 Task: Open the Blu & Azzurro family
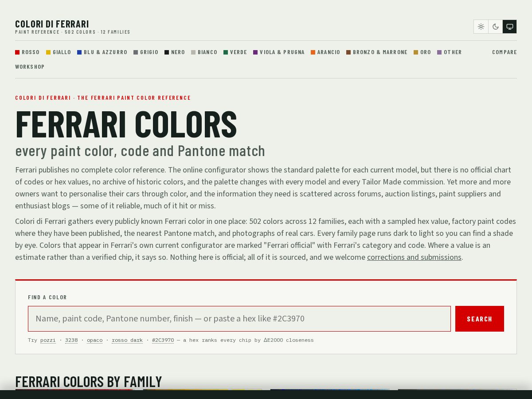(102, 52)
